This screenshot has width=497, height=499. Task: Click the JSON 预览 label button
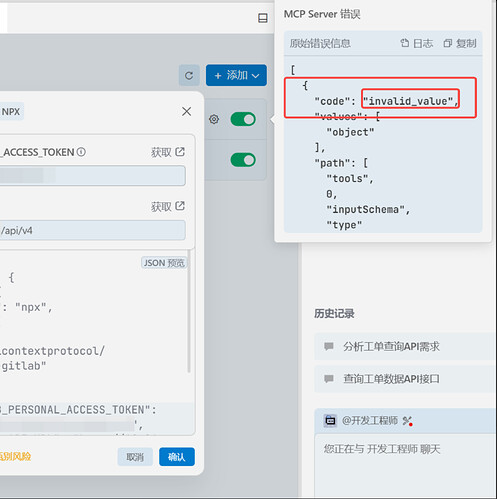click(164, 263)
